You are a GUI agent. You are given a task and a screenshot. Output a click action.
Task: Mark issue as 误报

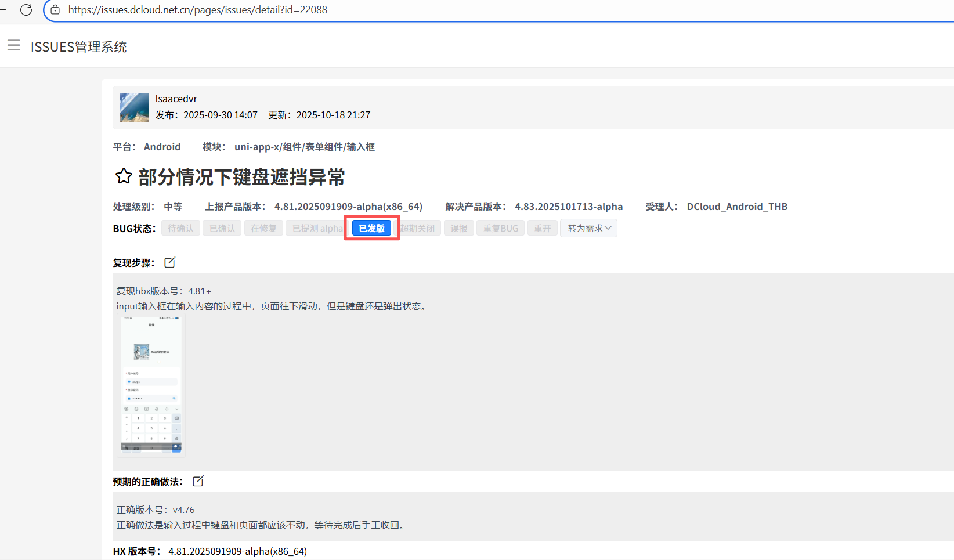point(459,228)
